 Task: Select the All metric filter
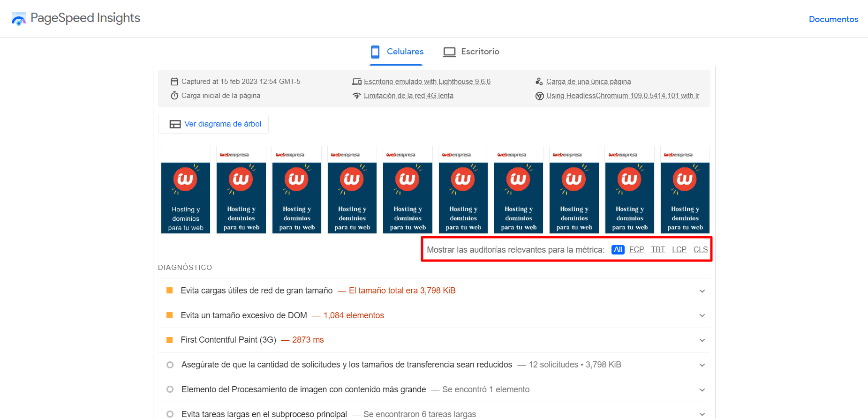618,250
